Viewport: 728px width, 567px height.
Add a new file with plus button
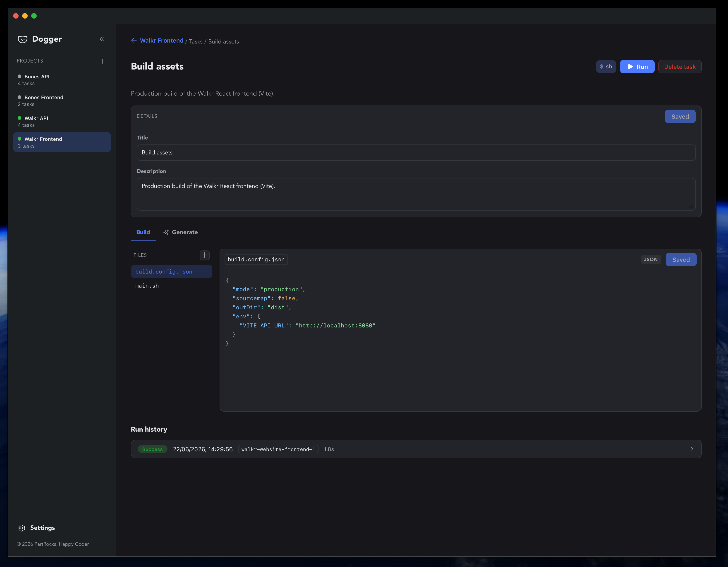205,255
